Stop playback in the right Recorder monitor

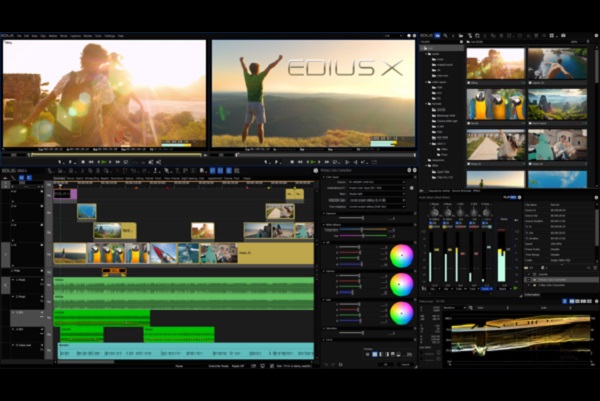292,162
